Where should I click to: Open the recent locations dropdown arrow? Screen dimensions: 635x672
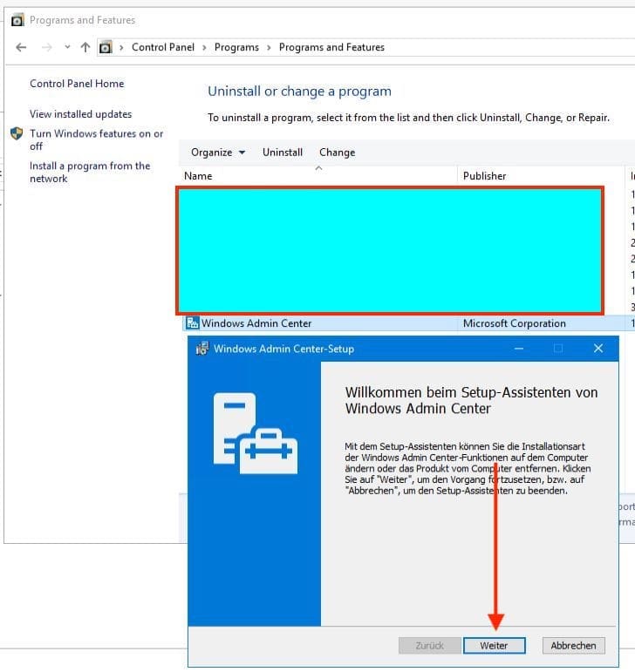(67, 47)
